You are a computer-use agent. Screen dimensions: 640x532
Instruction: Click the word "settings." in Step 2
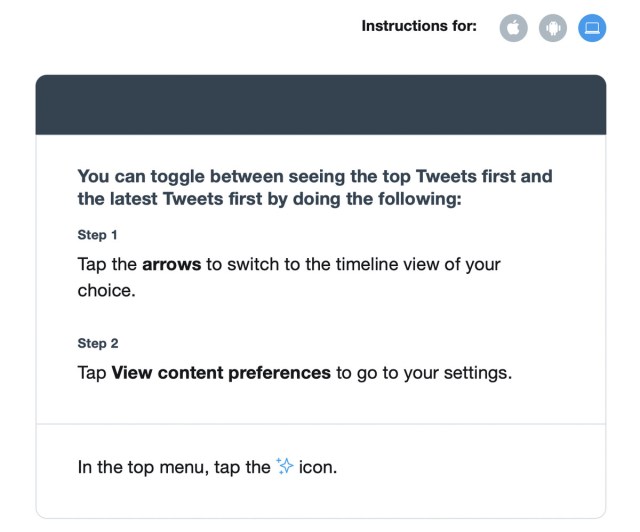(x=478, y=373)
